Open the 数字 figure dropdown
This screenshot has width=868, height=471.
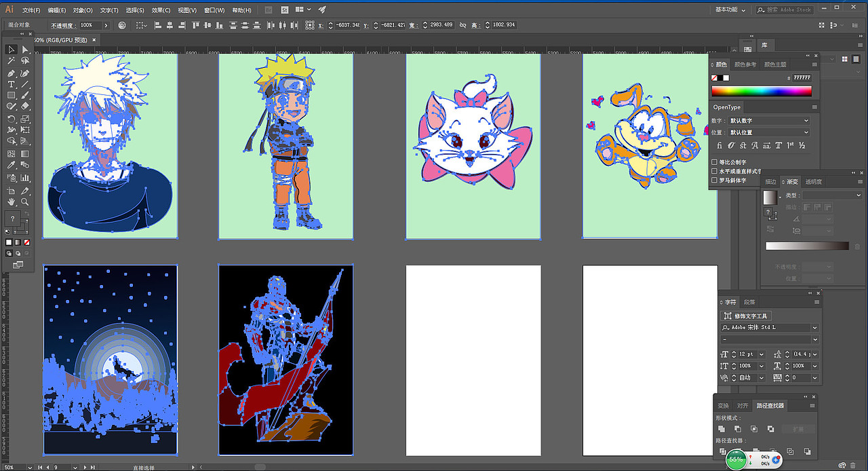tap(769, 121)
